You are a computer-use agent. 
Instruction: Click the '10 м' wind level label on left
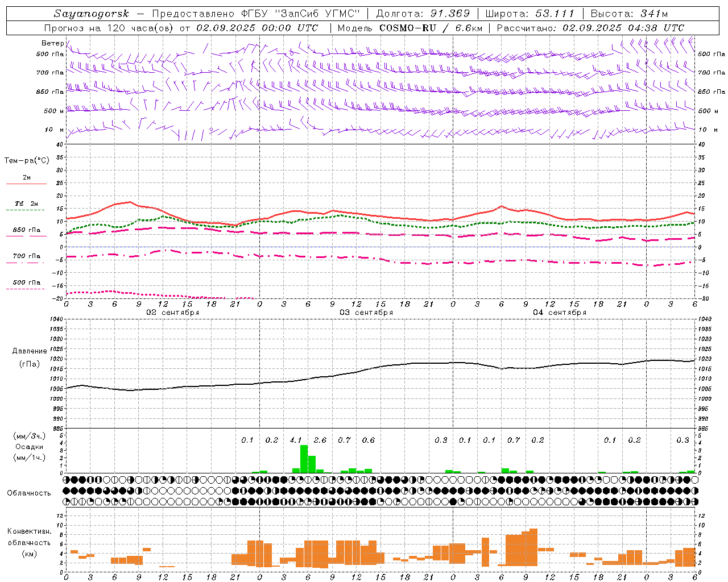pyautogui.click(x=55, y=130)
